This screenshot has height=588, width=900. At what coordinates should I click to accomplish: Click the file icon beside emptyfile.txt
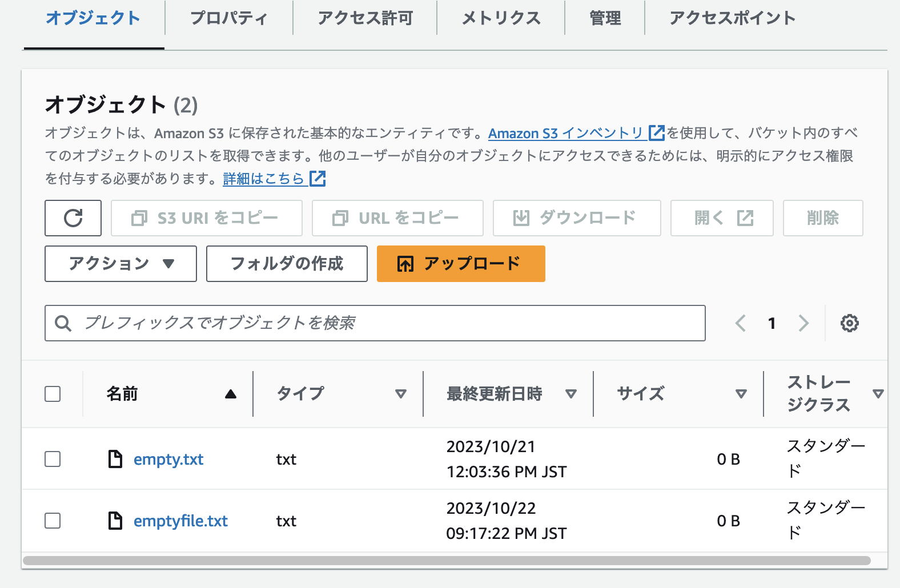[115, 521]
